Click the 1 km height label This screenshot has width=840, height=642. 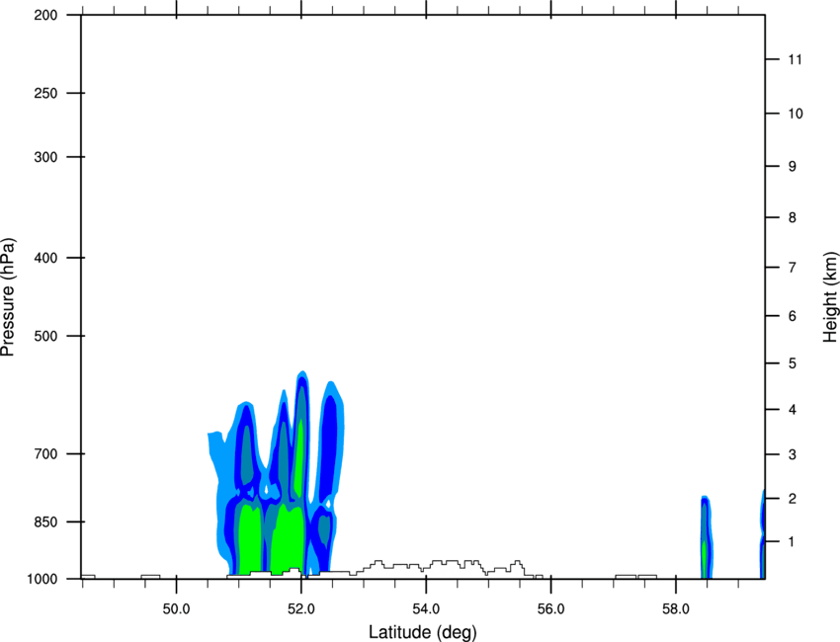(x=792, y=542)
